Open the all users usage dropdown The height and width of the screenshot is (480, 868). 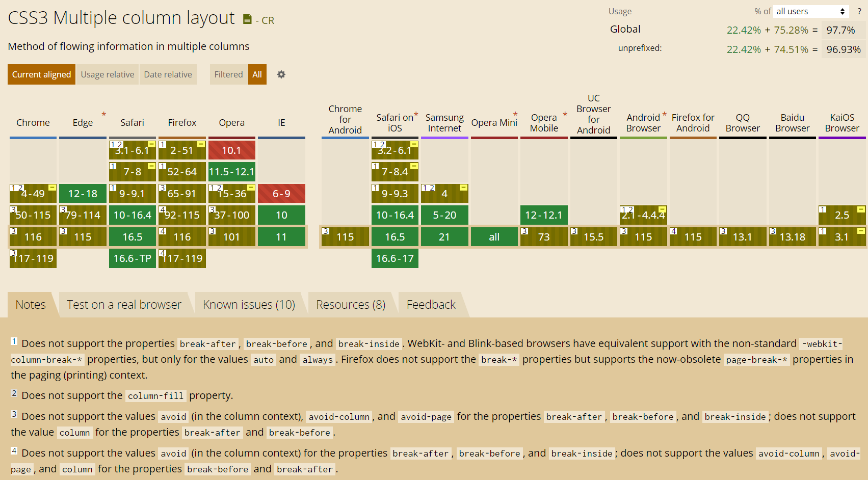(x=811, y=11)
